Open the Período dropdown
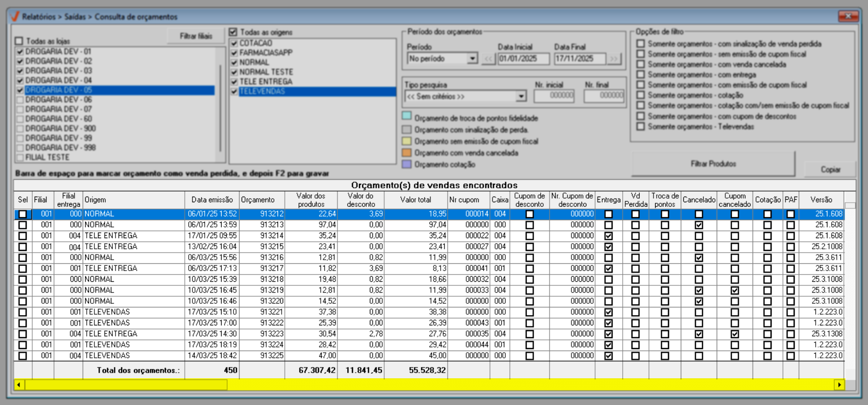 point(472,59)
